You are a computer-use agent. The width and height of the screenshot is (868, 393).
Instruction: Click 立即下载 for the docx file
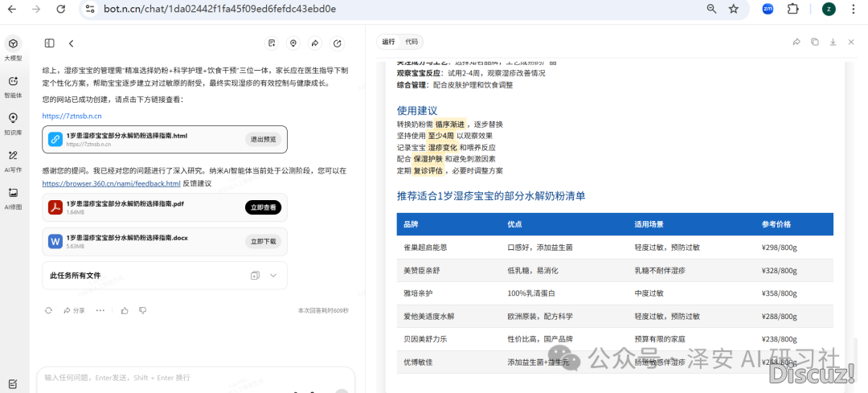[263, 241]
